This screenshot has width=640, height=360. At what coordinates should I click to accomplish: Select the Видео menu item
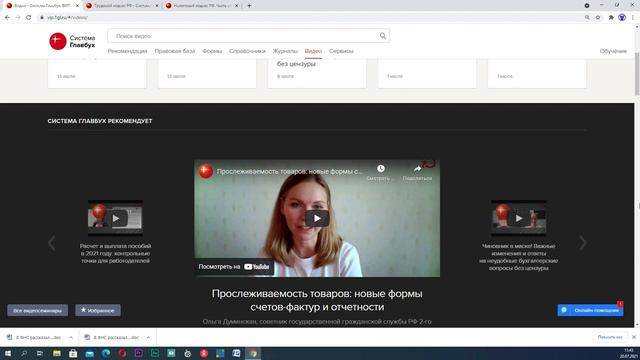click(x=313, y=51)
